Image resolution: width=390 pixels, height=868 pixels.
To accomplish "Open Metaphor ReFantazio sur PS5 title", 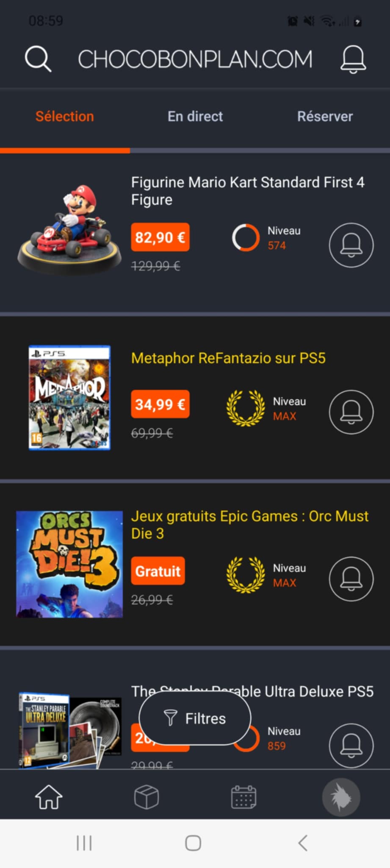I will point(228,358).
